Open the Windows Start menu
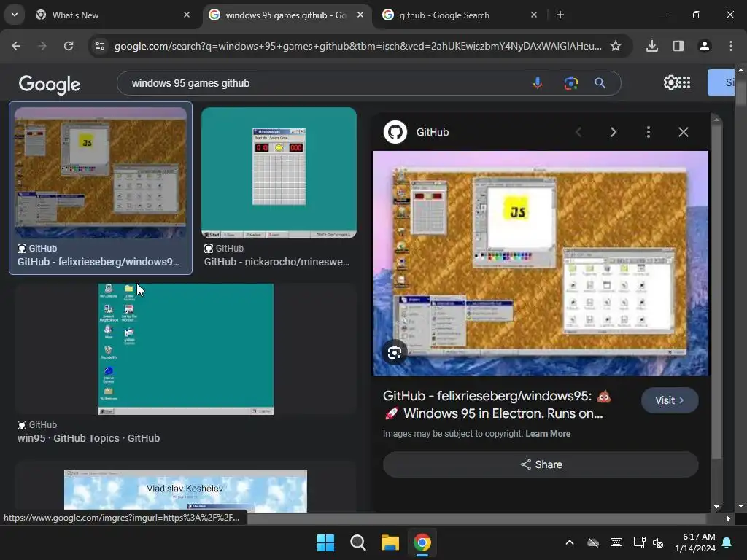747x560 pixels. [326, 542]
